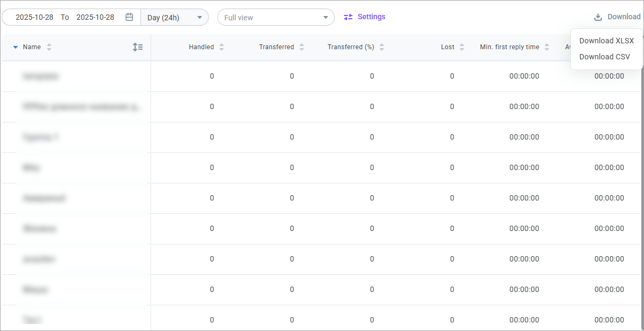Click the Download tray icon
Viewport: 644px width, 331px height.
click(x=598, y=17)
